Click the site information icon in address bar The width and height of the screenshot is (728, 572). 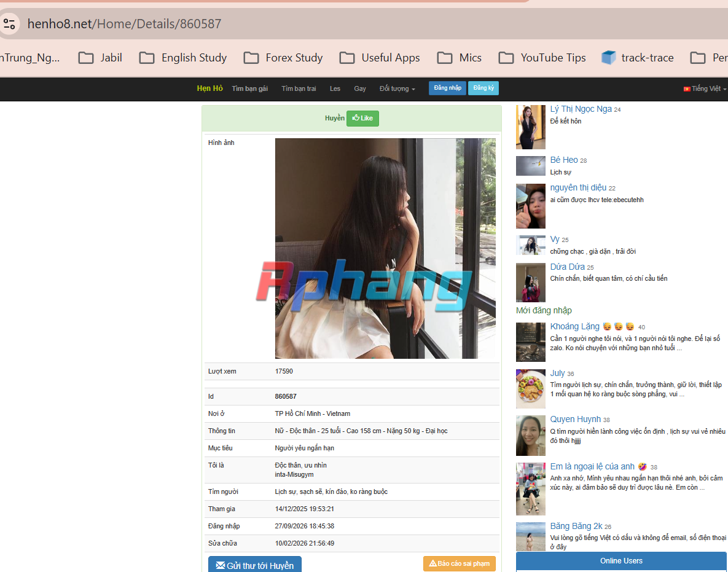(x=9, y=24)
